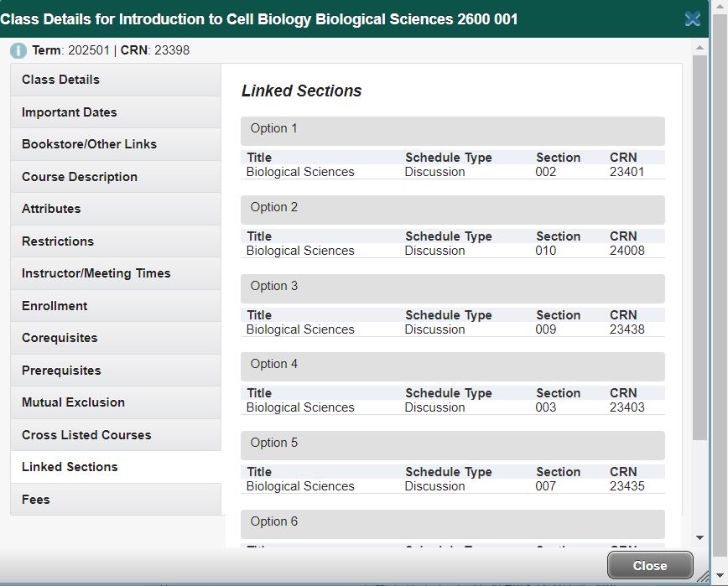The width and height of the screenshot is (728, 586).
Task: Open the Restrictions tab
Action: [x=116, y=241]
